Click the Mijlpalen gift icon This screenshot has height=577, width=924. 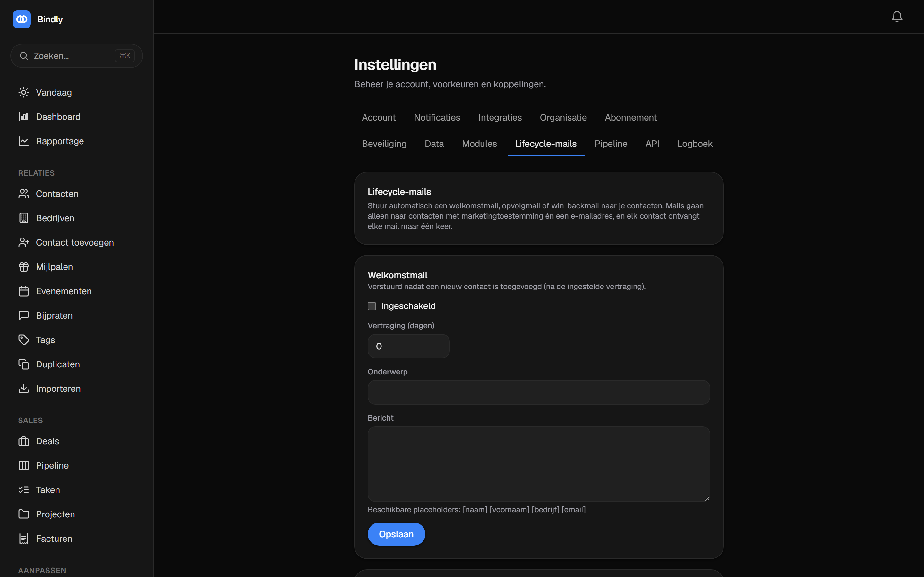click(24, 267)
